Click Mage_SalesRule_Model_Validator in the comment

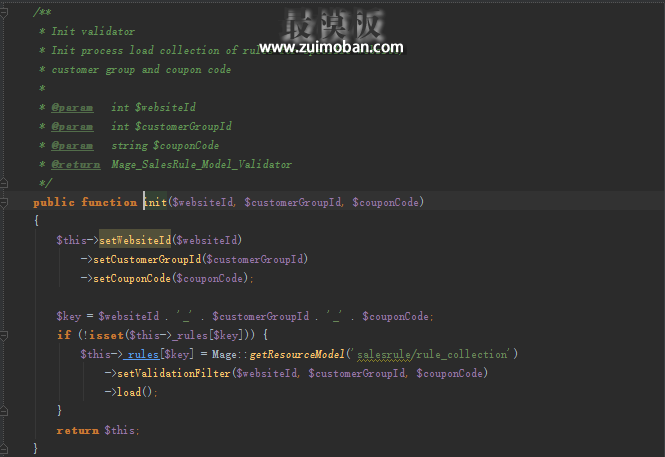tap(201, 164)
